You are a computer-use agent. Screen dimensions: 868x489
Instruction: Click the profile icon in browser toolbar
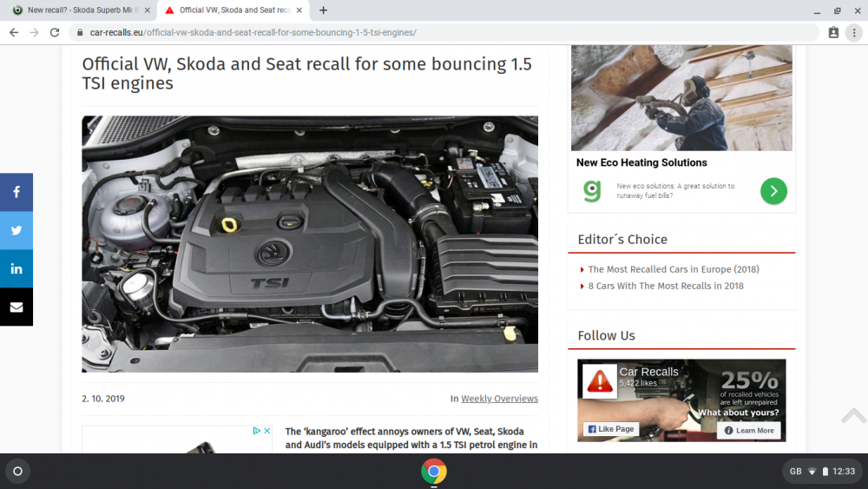tap(833, 33)
